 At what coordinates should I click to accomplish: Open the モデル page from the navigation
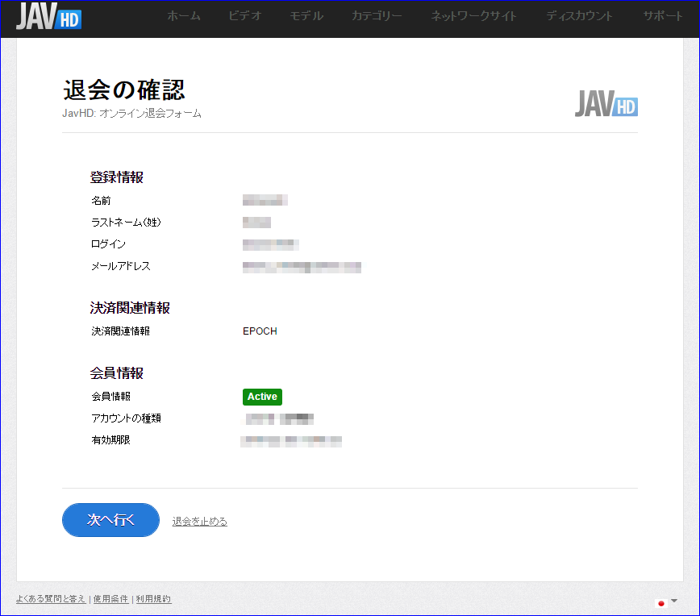click(306, 16)
